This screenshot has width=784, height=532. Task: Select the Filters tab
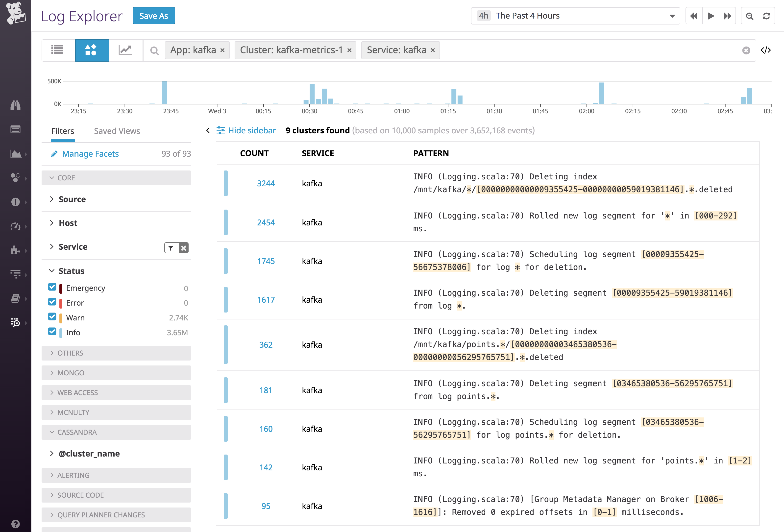(62, 131)
